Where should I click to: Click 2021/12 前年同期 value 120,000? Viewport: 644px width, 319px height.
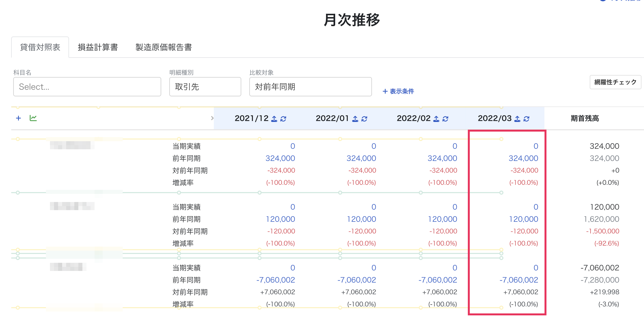pos(280,219)
